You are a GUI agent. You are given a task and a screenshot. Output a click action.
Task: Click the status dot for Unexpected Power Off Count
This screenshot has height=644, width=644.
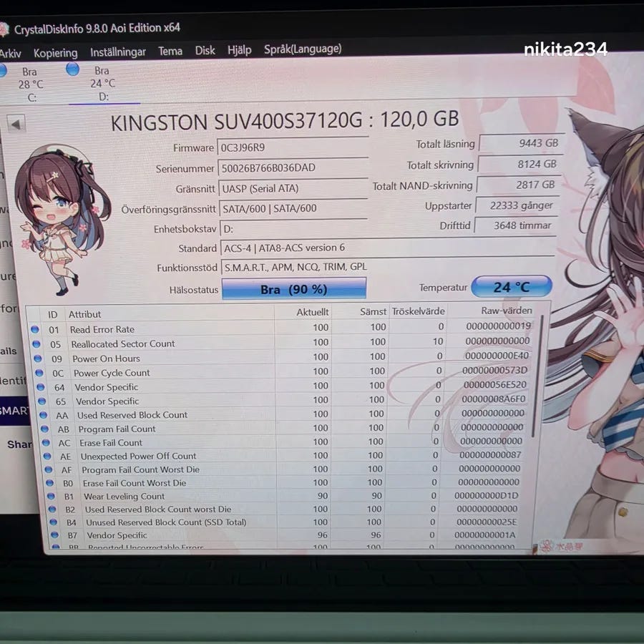coord(47,457)
